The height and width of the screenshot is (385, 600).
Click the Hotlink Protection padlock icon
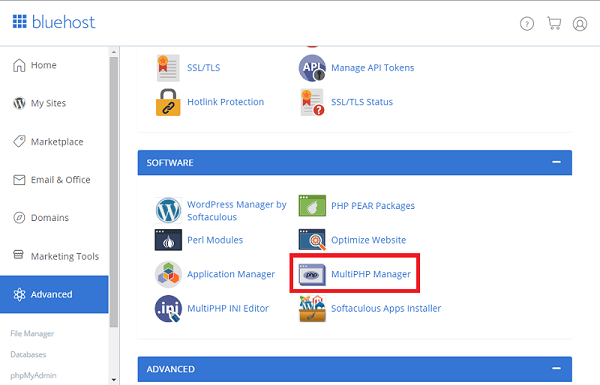click(168, 102)
